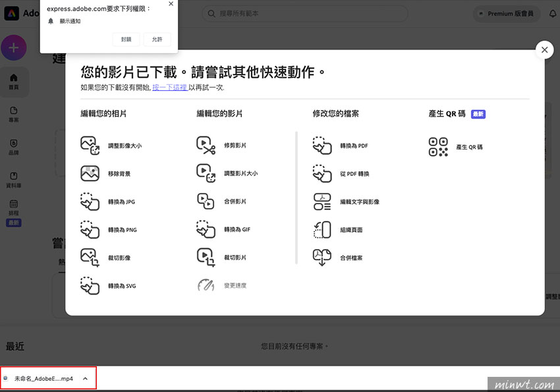Dismiss the notification permission popup
The height and width of the screenshot is (392, 560).
[x=171, y=4]
